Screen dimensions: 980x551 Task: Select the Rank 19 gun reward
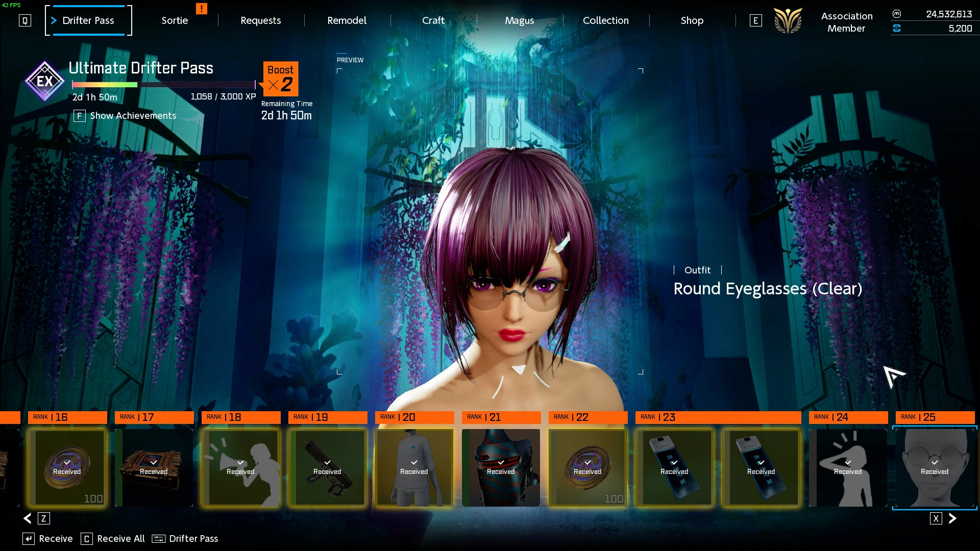coord(328,467)
